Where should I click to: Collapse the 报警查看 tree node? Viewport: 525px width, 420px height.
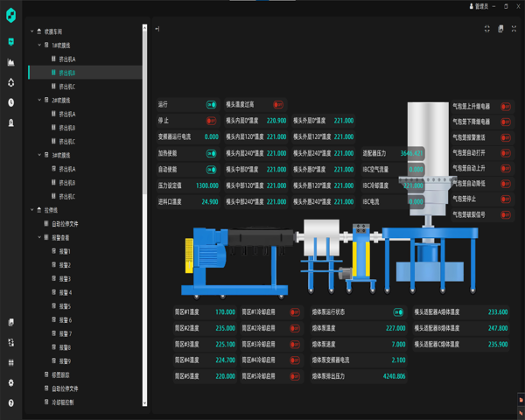click(39, 237)
